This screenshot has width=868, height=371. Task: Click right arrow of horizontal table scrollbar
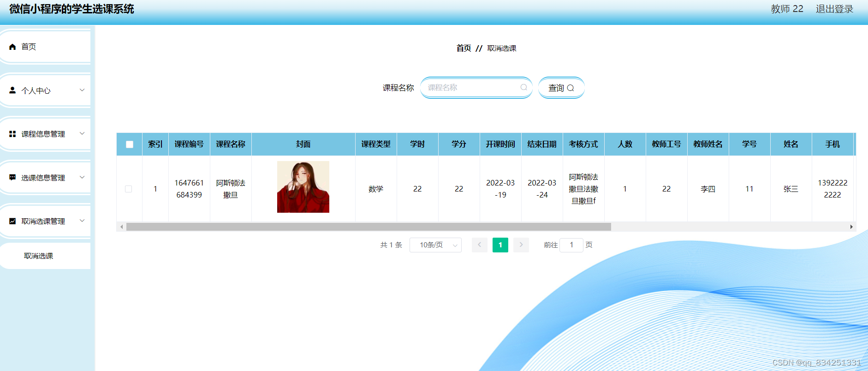coord(851,227)
